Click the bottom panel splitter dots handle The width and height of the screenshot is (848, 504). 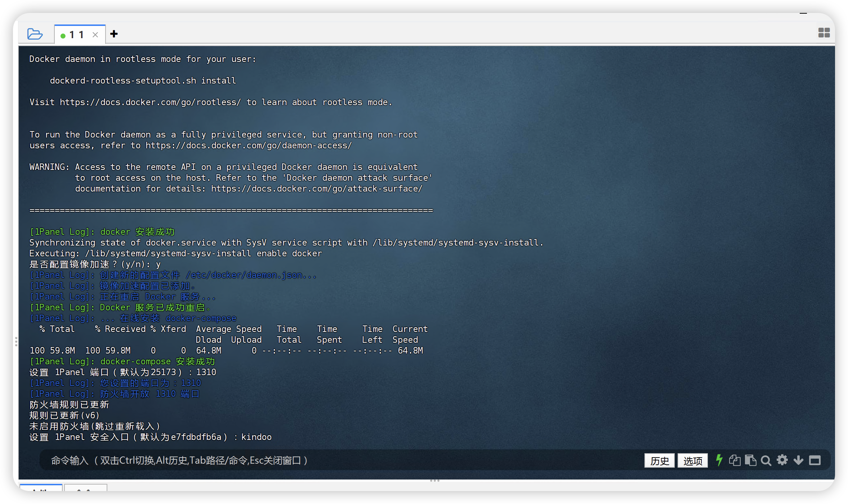(x=435, y=480)
